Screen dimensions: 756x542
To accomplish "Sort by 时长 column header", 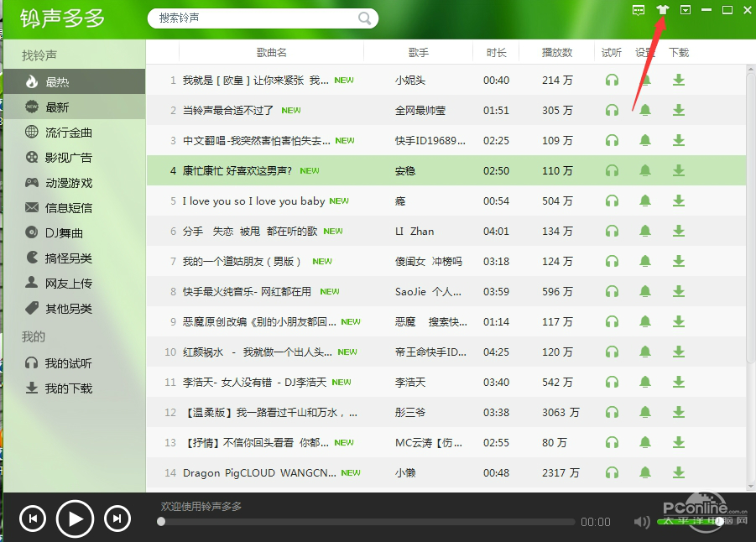I will click(496, 52).
